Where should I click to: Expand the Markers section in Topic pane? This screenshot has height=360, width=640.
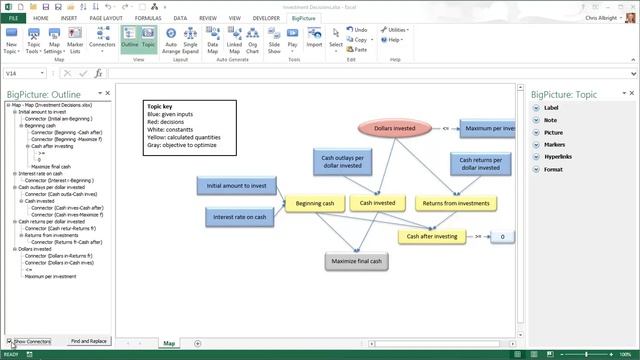pos(536,144)
